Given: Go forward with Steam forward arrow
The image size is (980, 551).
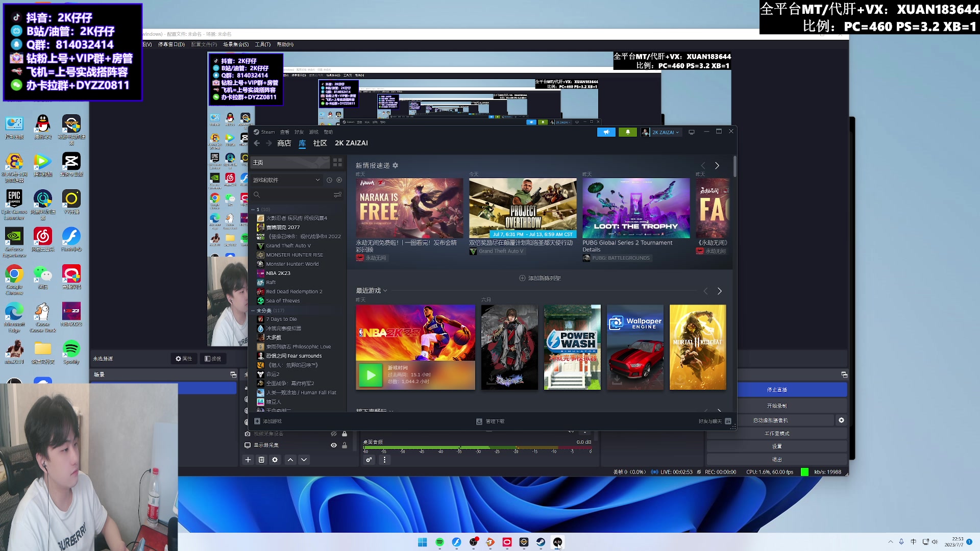Looking at the screenshot, I should click(x=269, y=143).
